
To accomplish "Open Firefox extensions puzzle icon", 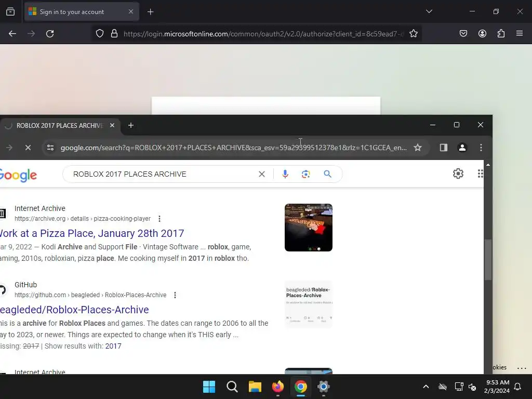I will click(501, 34).
